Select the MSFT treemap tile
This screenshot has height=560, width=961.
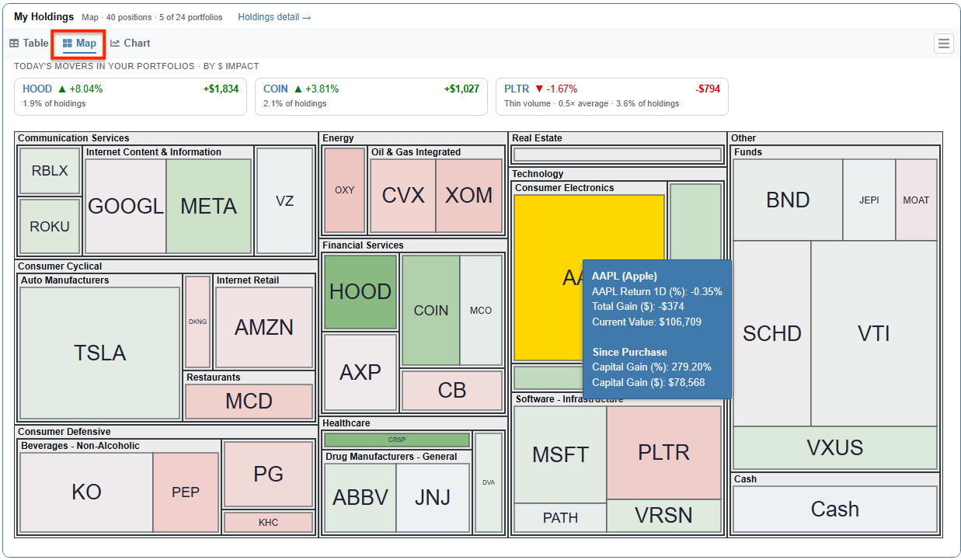coord(560,454)
